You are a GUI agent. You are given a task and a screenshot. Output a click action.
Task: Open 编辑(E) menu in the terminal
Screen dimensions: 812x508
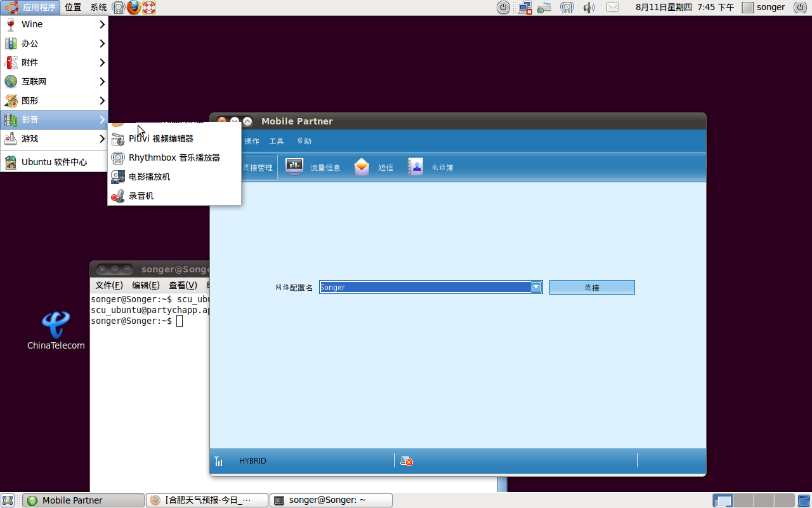point(146,286)
